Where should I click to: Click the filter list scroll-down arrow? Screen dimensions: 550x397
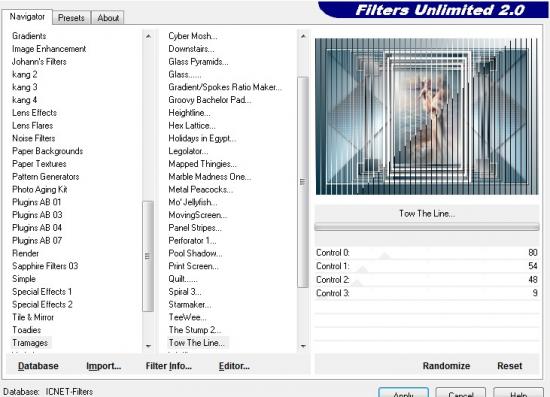[x=303, y=346]
